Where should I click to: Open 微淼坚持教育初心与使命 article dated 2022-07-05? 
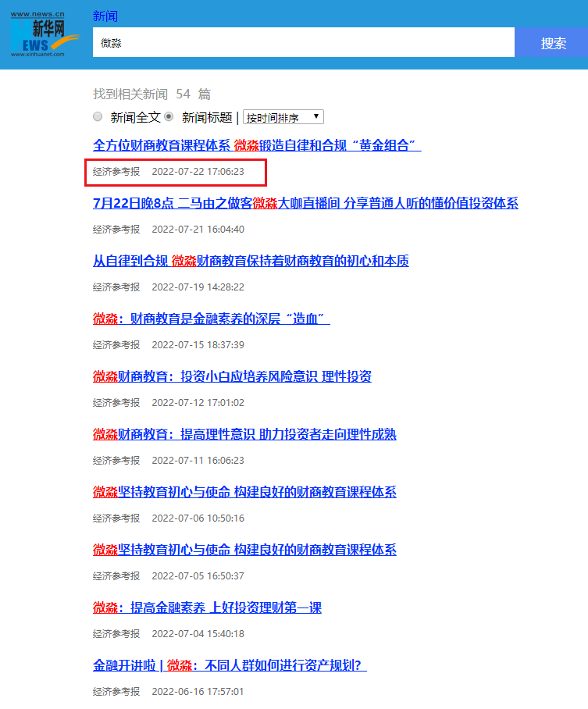244,550
